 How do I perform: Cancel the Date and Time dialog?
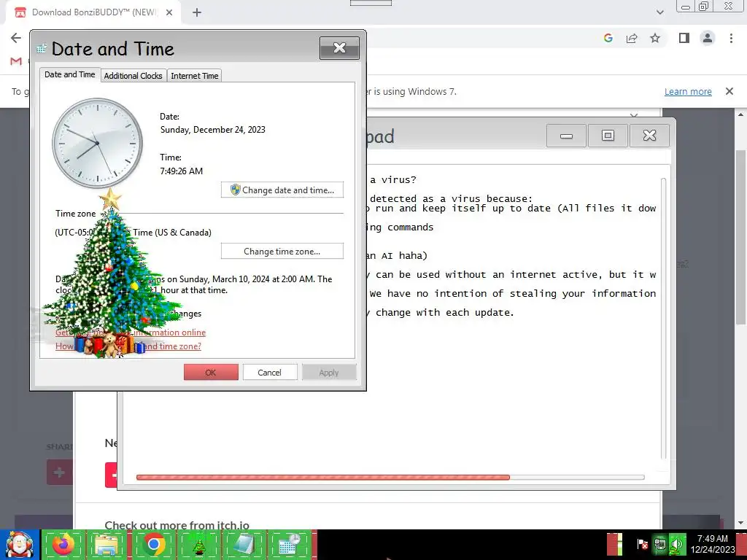[x=270, y=373]
